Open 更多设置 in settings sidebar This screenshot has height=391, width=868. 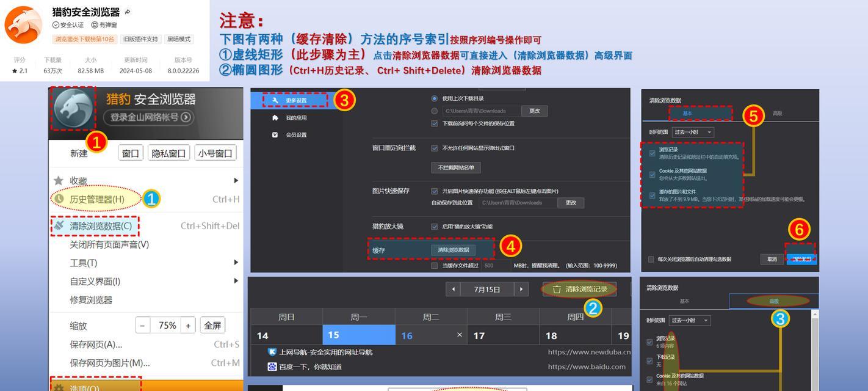coord(295,100)
